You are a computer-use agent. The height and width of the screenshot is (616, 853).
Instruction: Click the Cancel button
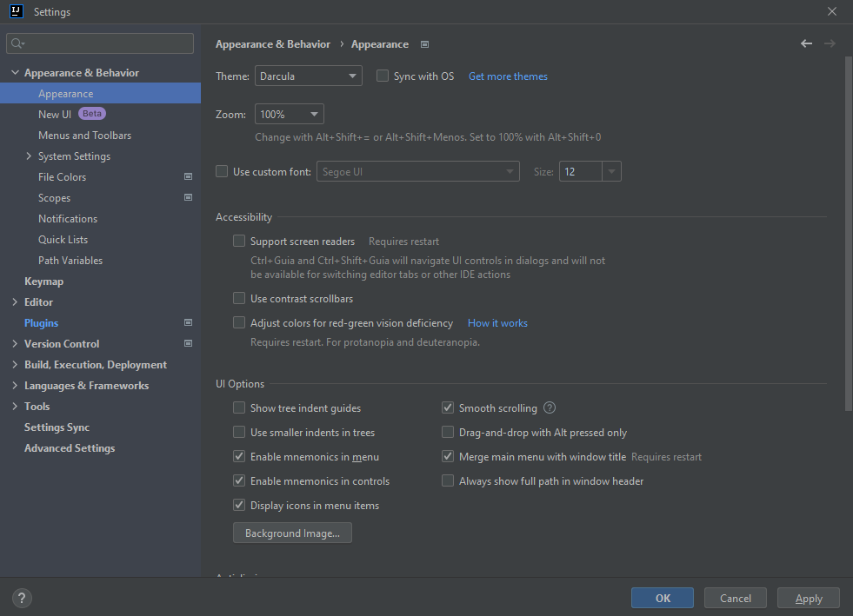click(x=735, y=598)
